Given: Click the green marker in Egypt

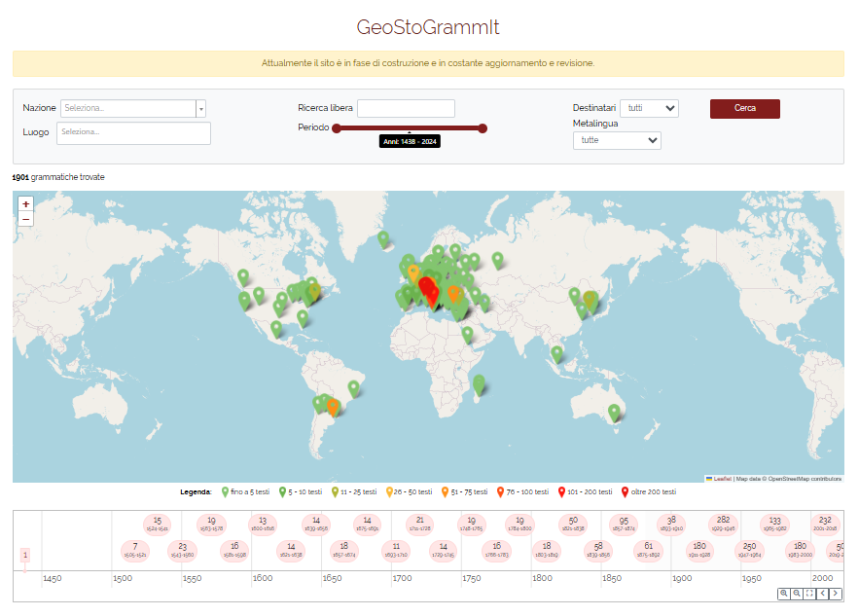Looking at the screenshot, I should (467, 335).
